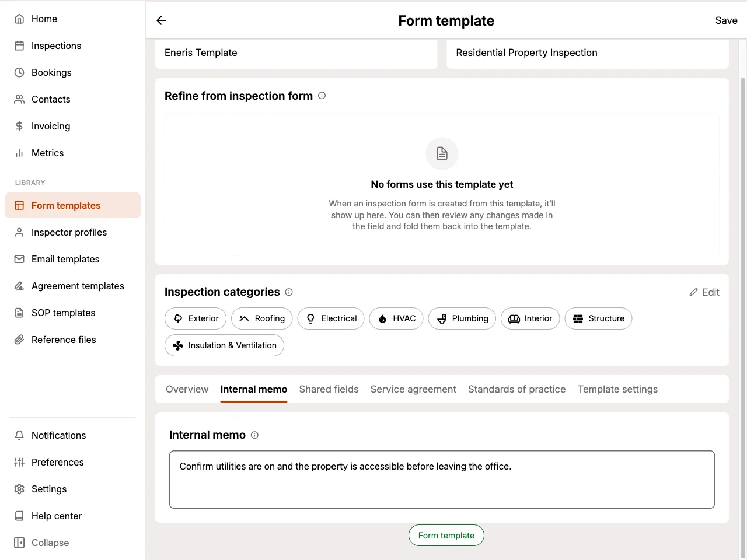Open the Service agreement tab
The image size is (747, 560).
[x=413, y=389]
